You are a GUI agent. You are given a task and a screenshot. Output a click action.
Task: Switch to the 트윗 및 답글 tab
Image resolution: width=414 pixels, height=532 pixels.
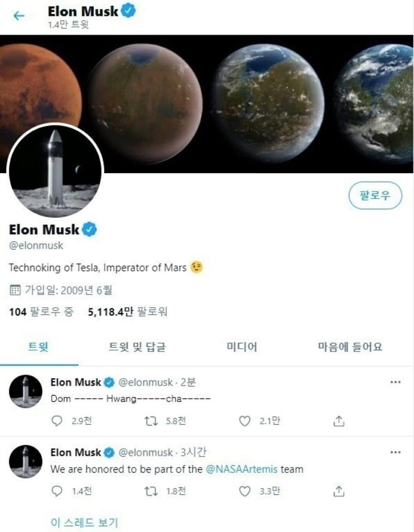[137, 347]
